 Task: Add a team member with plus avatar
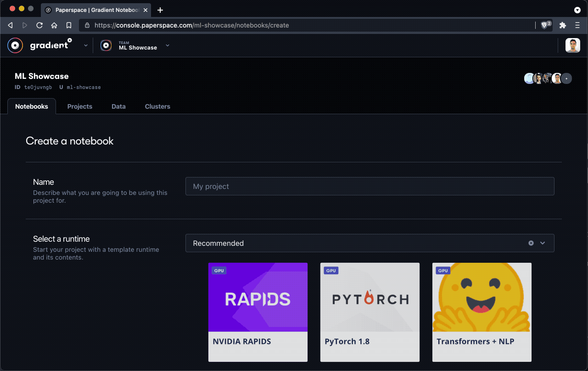click(566, 78)
